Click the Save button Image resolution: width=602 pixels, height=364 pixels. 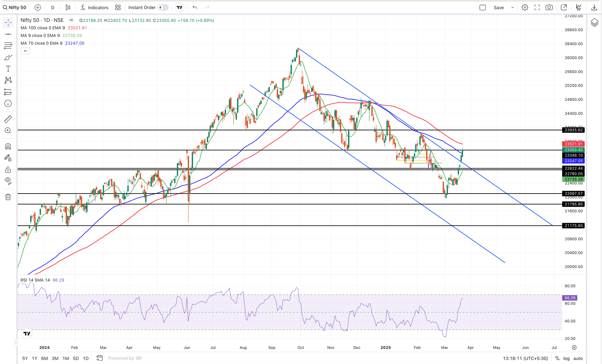click(499, 8)
